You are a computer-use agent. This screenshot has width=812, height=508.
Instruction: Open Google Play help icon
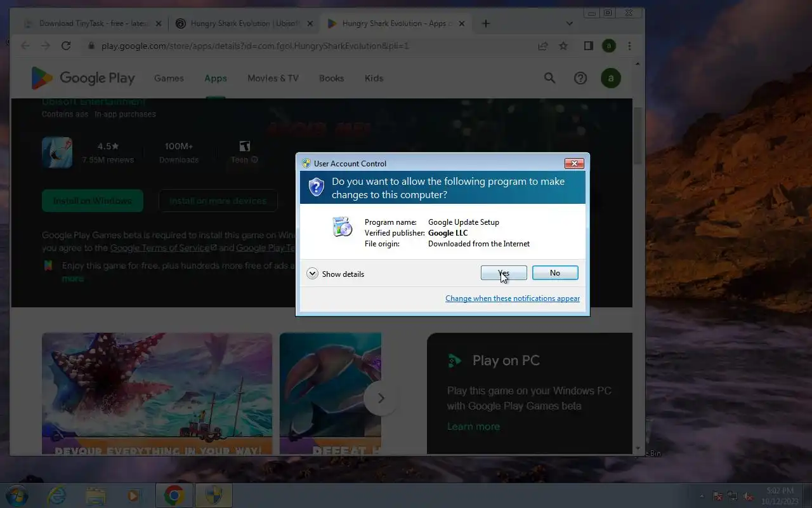point(580,78)
